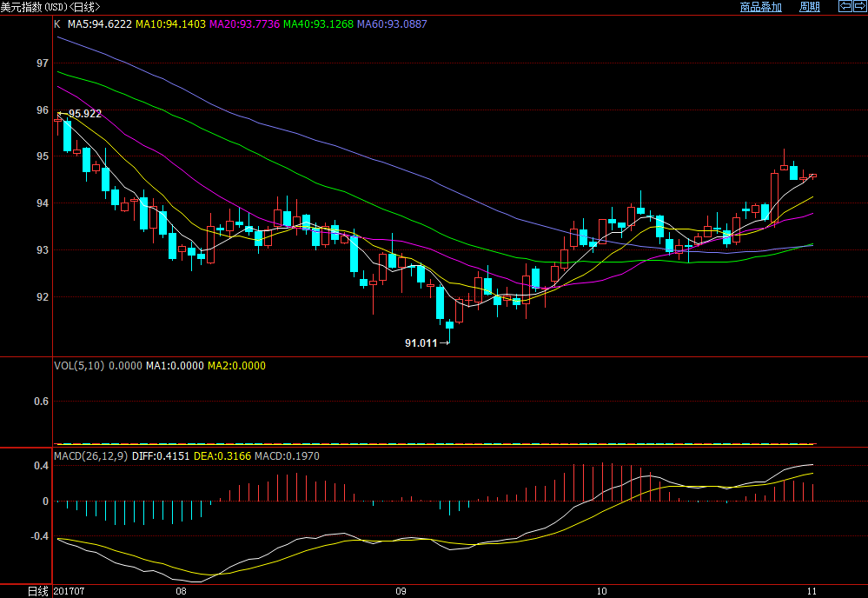Select the 08 month marker
868x598 pixels.
coord(181,591)
